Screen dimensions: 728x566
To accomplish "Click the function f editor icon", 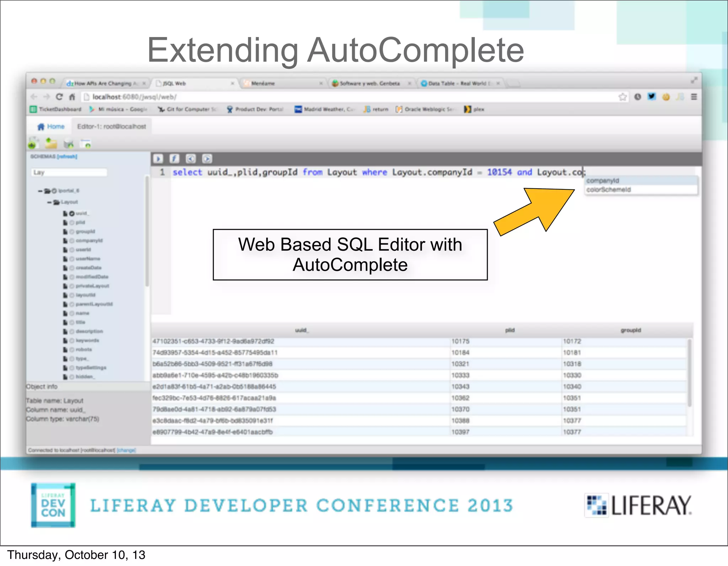I will [x=175, y=158].
